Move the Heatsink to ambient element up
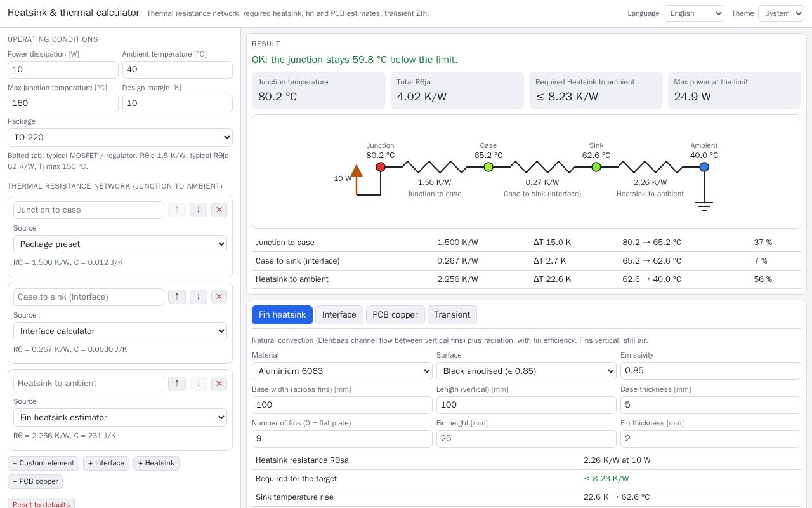812x508 pixels. pyautogui.click(x=177, y=383)
